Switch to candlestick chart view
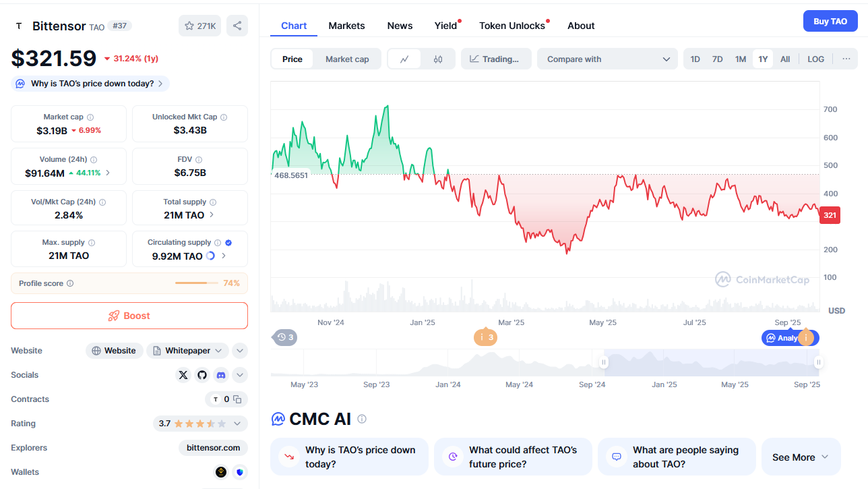 (x=438, y=59)
